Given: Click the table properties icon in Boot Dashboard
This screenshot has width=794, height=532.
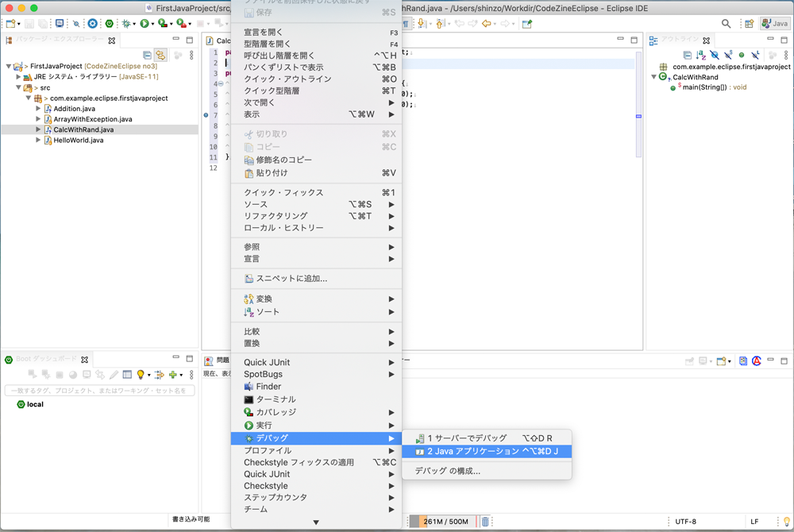Looking at the screenshot, I should coord(127,375).
